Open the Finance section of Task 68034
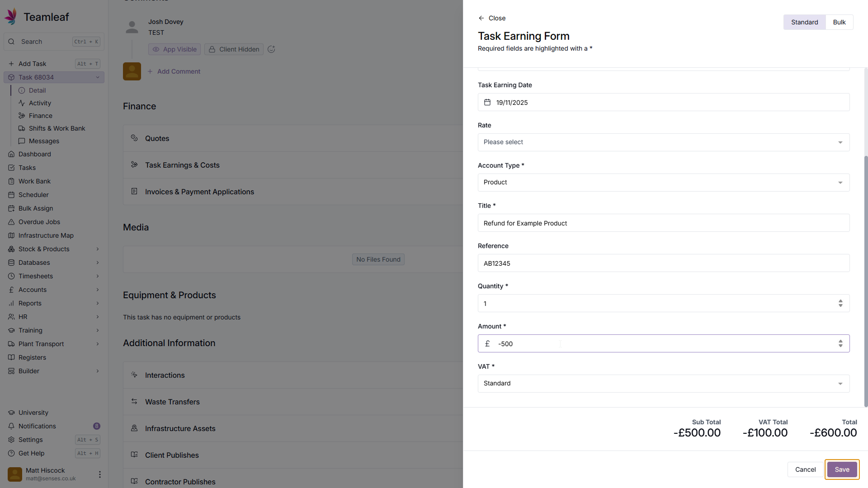Viewport: 868px width, 488px height. click(x=40, y=116)
